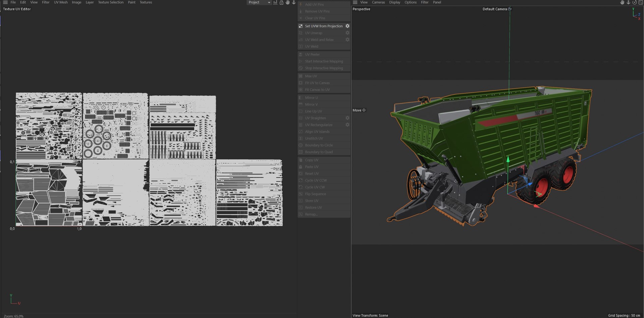Image resolution: width=644 pixels, height=318 pixels.
Task: Open the viewport hamburger menu
Action: point(355,2)
